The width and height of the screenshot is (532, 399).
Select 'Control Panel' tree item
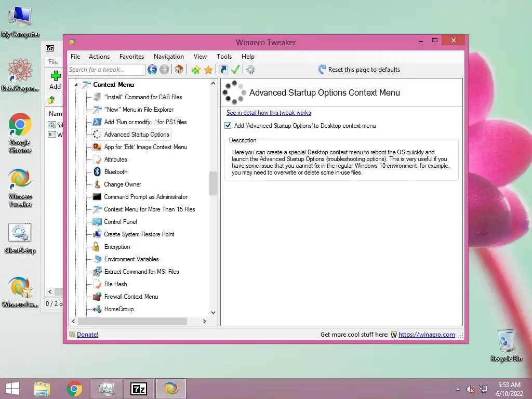tap(121, 222)
